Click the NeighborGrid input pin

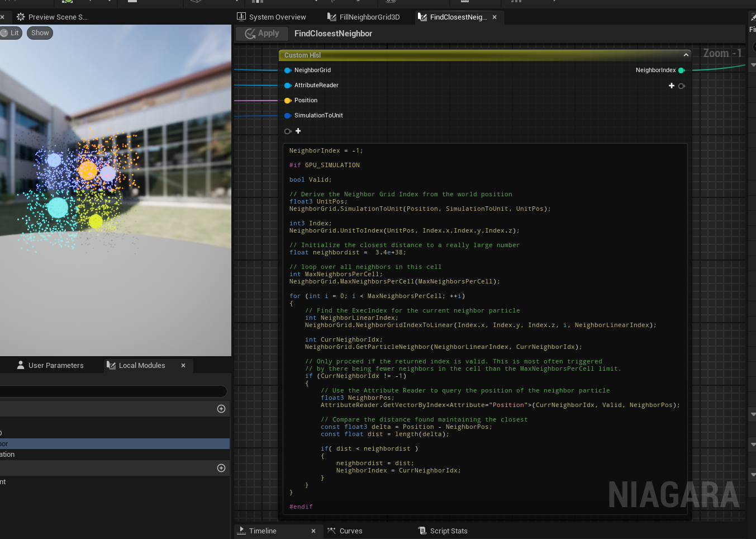point(288,70)
